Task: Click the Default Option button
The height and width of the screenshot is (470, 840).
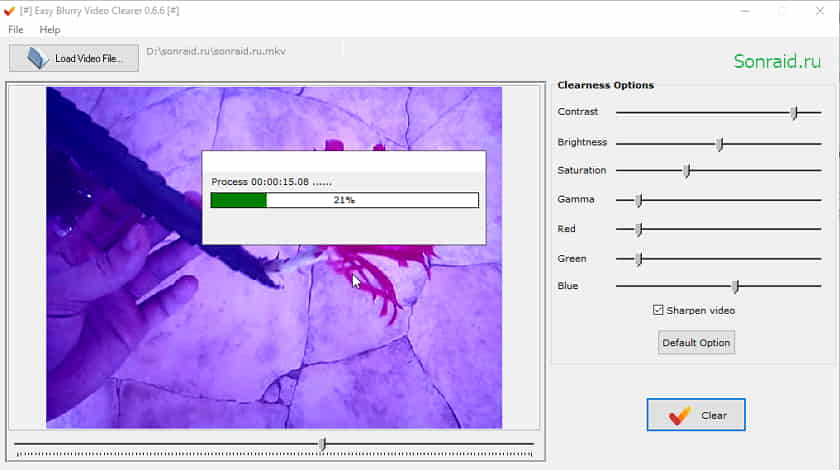Action: pos(696,342)
